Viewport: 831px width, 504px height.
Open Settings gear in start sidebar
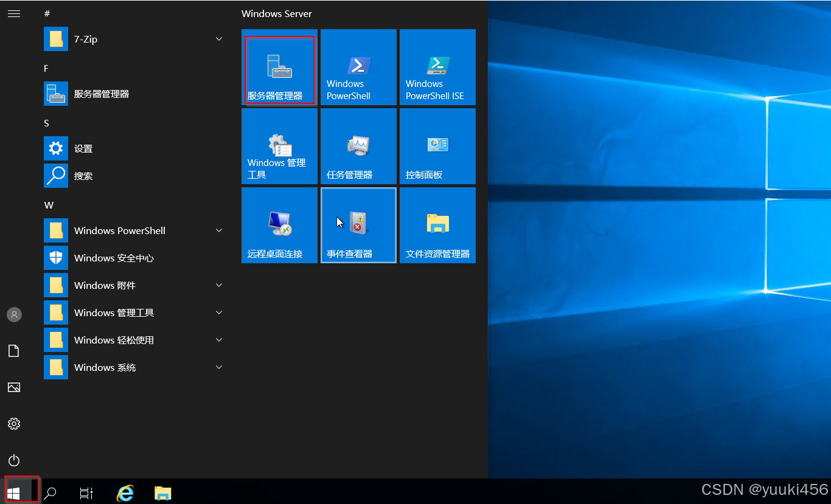click(x=14, y=424)
